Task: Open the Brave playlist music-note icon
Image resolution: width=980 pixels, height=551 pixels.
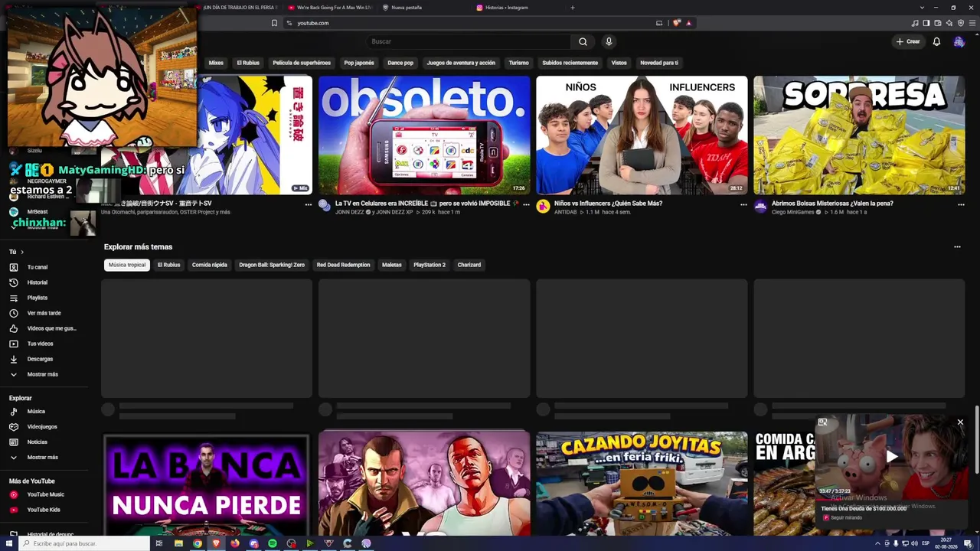Action: 915,23
